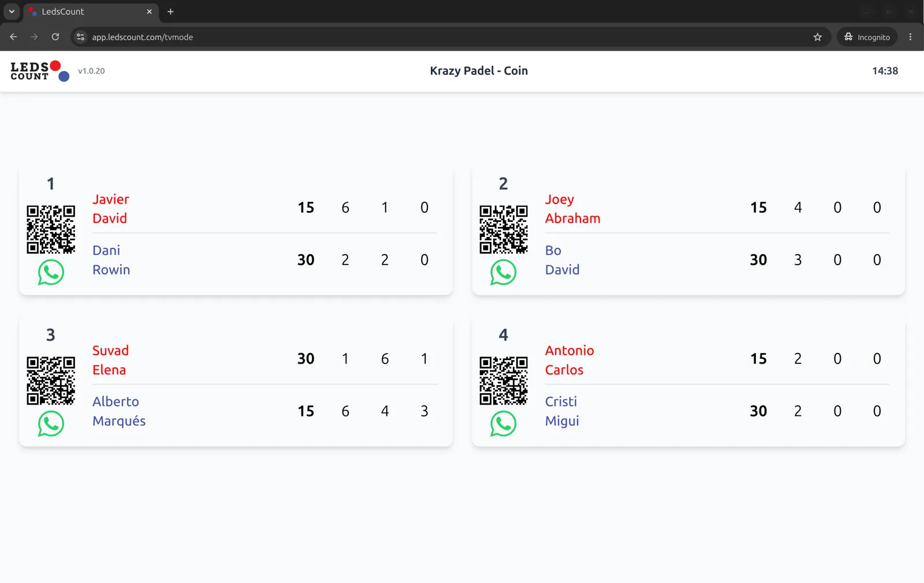The width and height of the screenshot is (924, 583).
Task: Click the court number 4 label
Action: [x=504, y=335]
